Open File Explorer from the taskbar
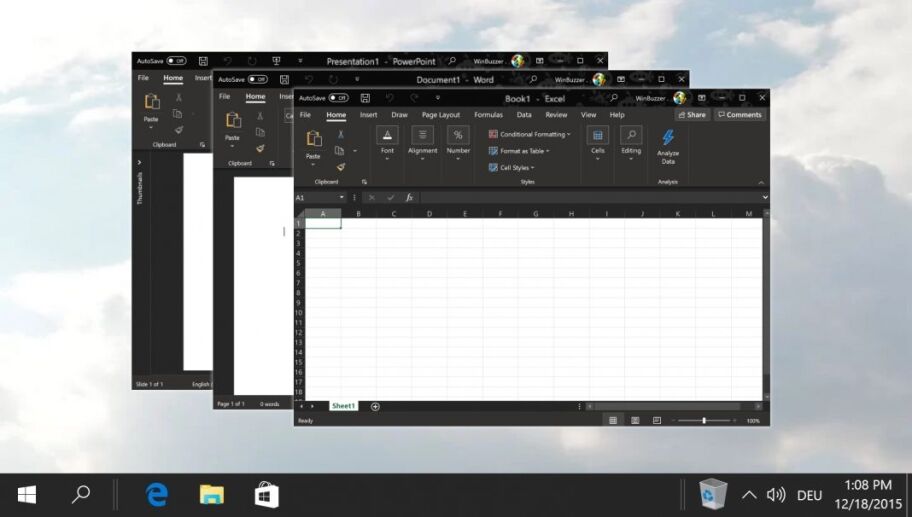The width and height of the screenshot is (912, 517). 212,495
